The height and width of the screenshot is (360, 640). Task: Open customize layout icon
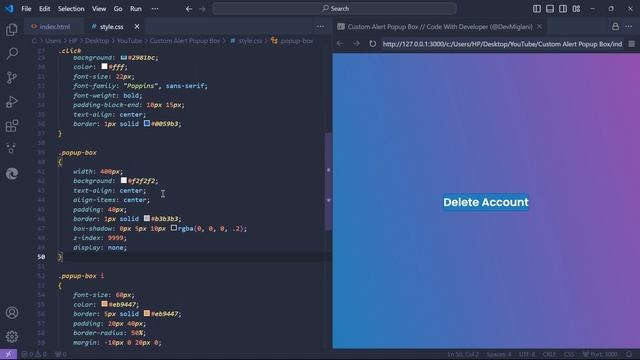coord(576,9)
